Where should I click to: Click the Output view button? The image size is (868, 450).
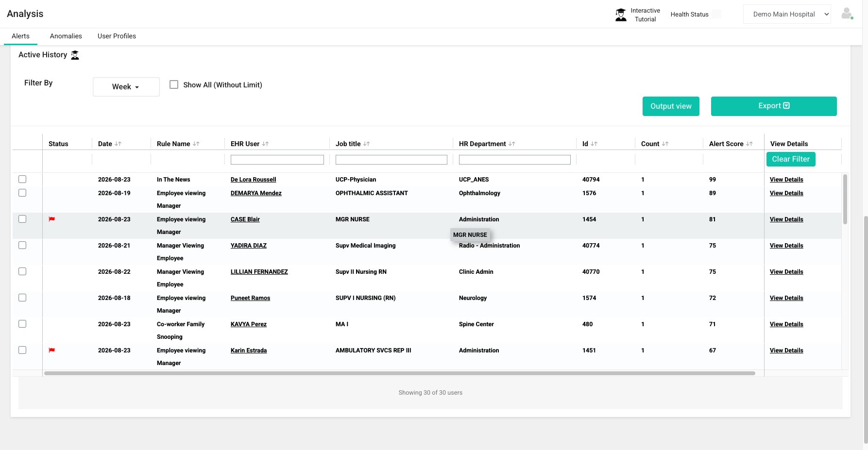point(671,106)
